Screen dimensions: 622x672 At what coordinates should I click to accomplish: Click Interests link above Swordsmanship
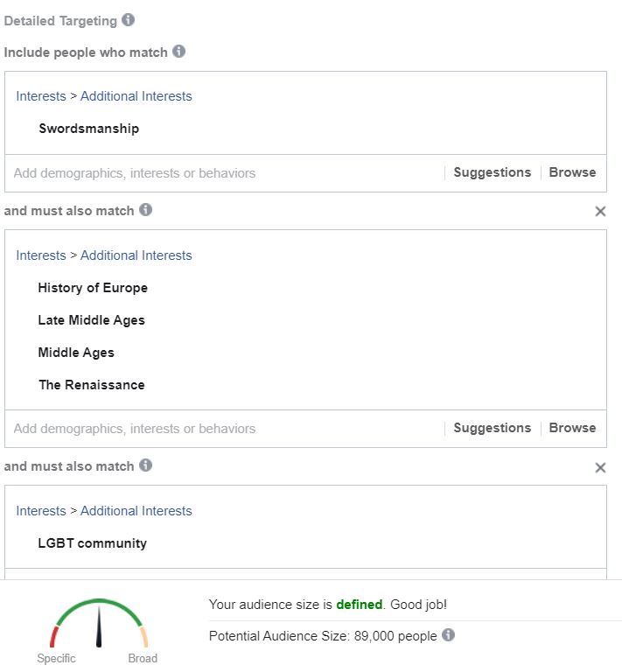point(41,96)
